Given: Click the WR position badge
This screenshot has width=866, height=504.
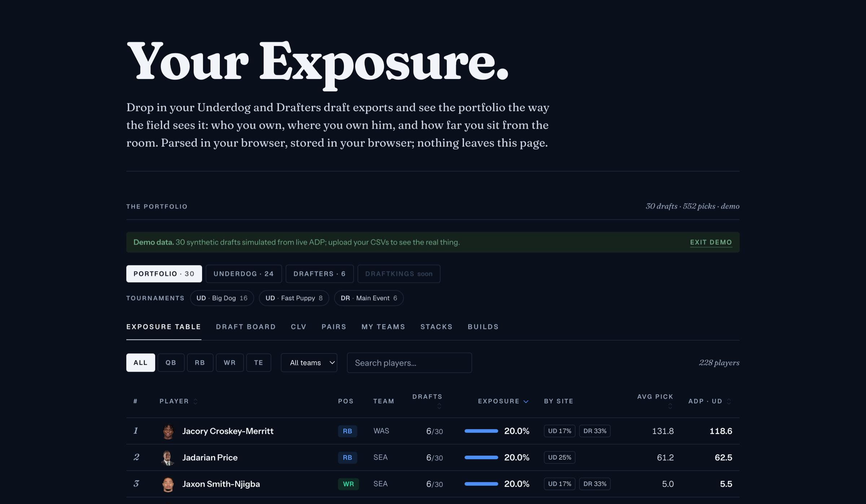Looking at the screenshot, I should click(348, 484).
